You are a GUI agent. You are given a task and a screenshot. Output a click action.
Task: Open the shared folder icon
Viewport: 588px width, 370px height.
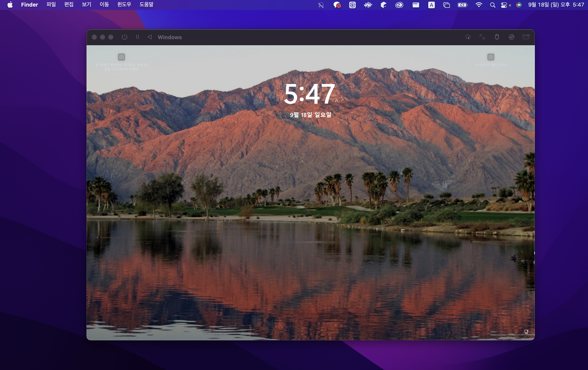coord(526,37)
